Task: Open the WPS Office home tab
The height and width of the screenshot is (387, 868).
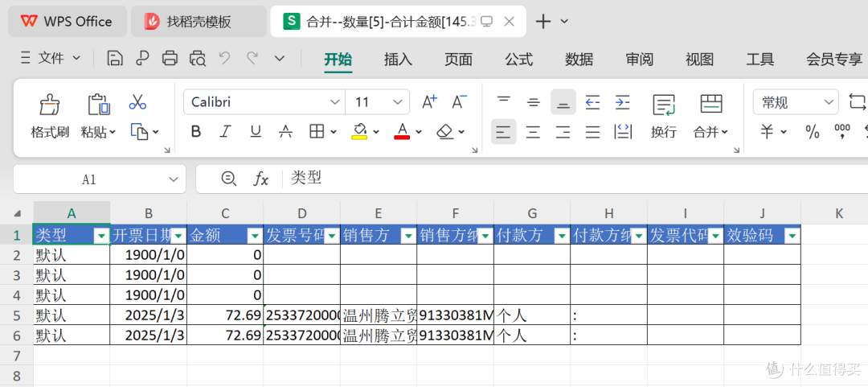Action: 68,22
